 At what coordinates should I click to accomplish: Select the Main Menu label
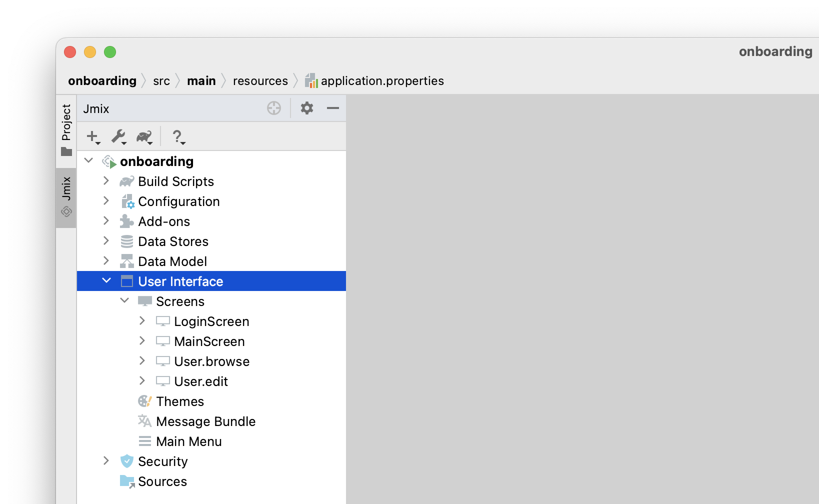pyautogui.click(x=189, y=441)
